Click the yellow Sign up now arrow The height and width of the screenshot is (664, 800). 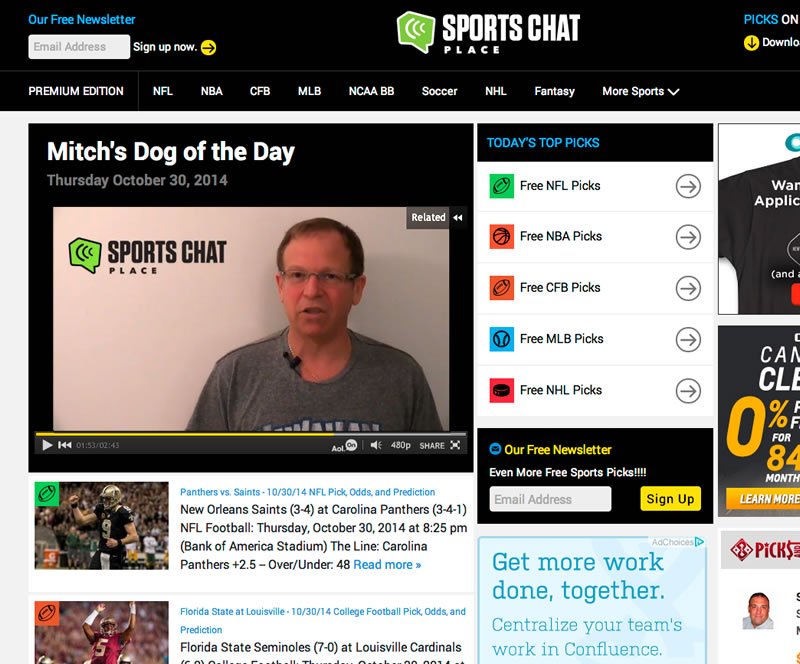point(208,47)
